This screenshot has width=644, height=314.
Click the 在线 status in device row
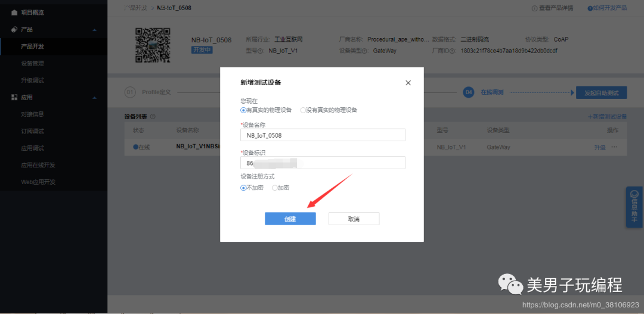point(141,147)
